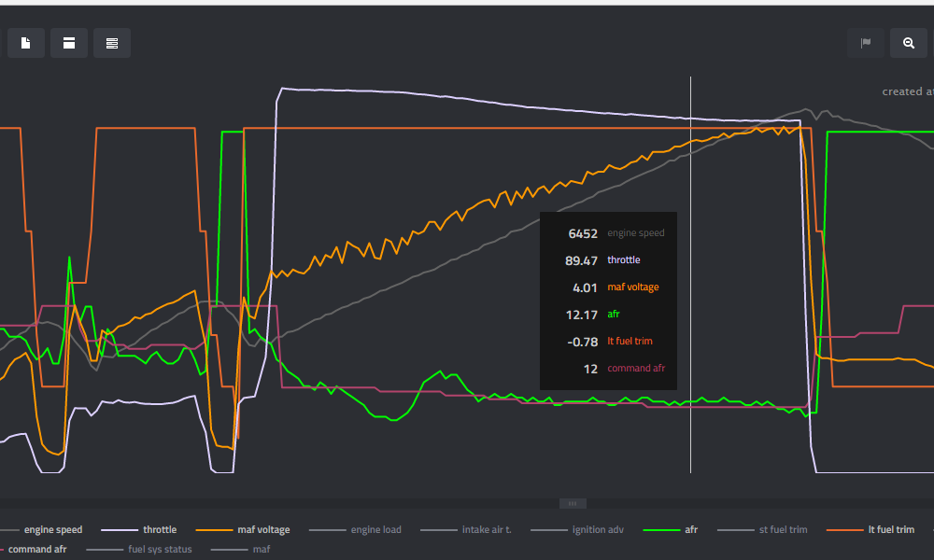Image resolution: width=934 pixels, height=560 pixels.
Task: Show the engine load series
Action: (375, 530)
